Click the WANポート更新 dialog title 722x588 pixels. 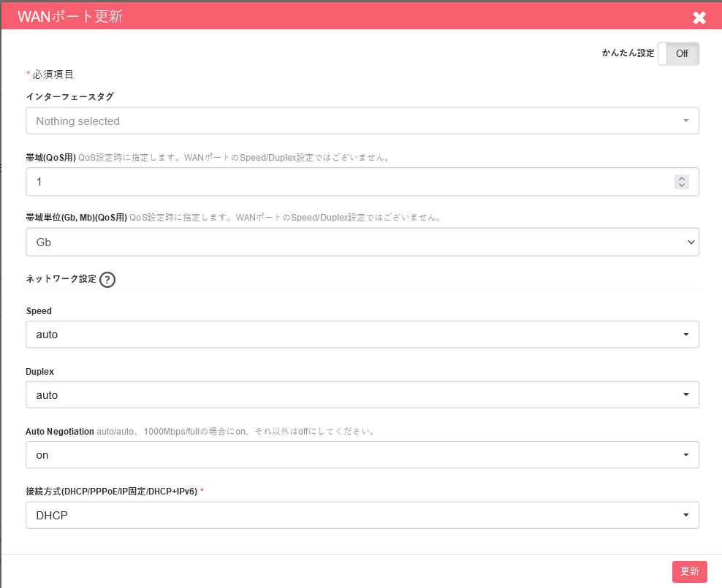click(70, 17)
